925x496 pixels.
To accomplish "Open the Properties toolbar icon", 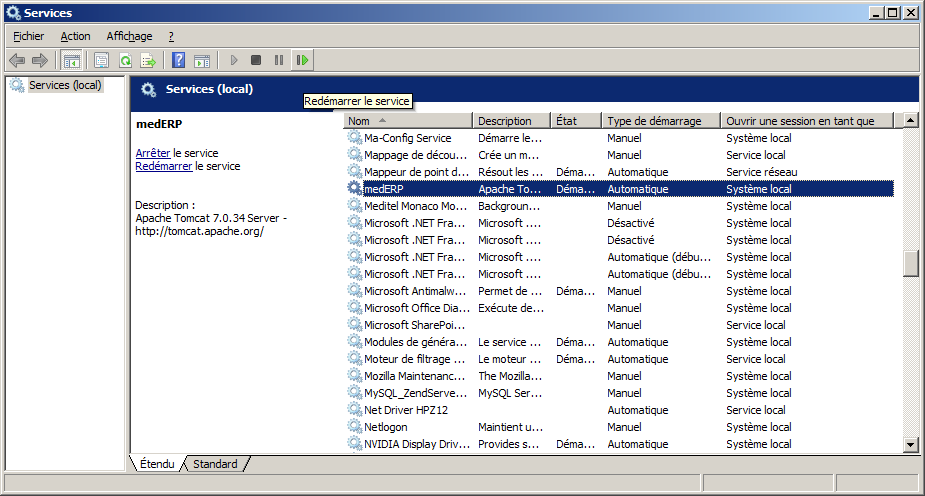I will (x=101, y=60).
